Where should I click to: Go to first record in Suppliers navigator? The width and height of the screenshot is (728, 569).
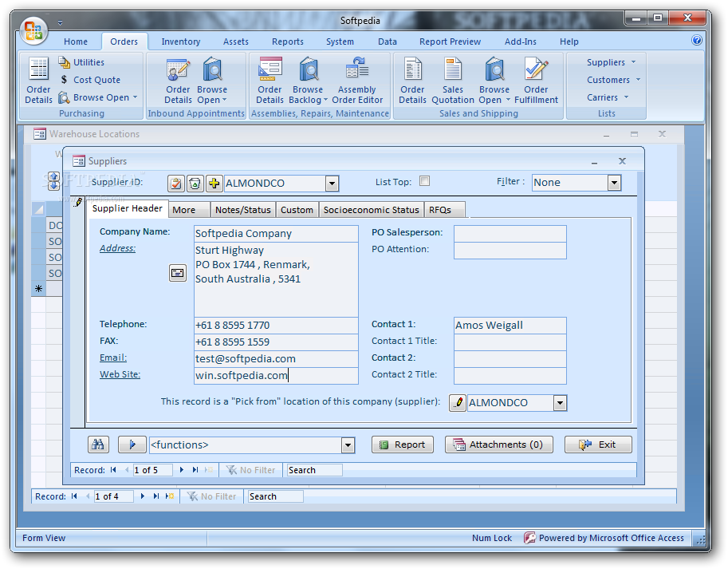click(x=113, y=470)
